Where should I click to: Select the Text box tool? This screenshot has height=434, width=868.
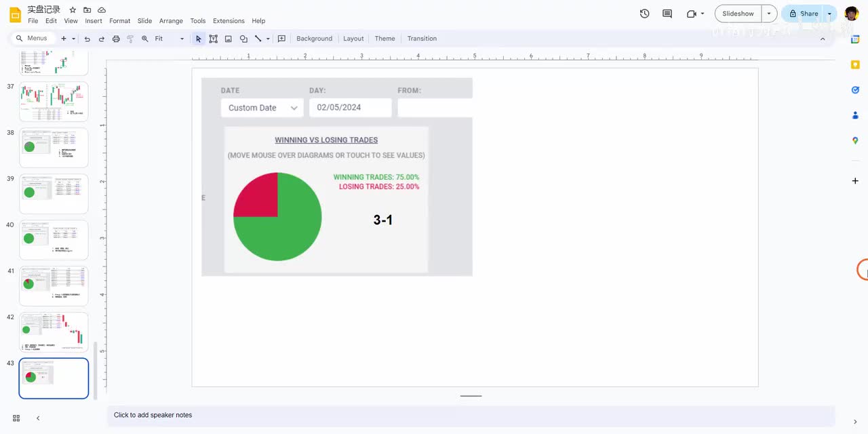[213, 39]
